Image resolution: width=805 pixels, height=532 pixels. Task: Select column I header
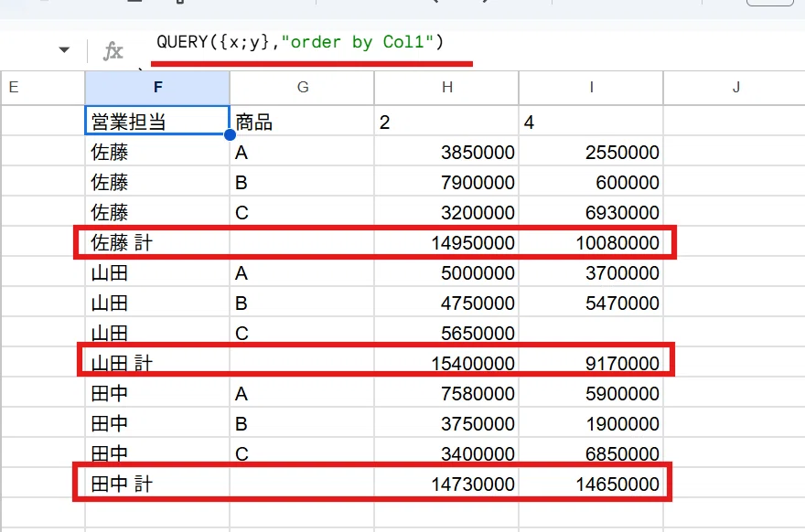click(591, 88)
